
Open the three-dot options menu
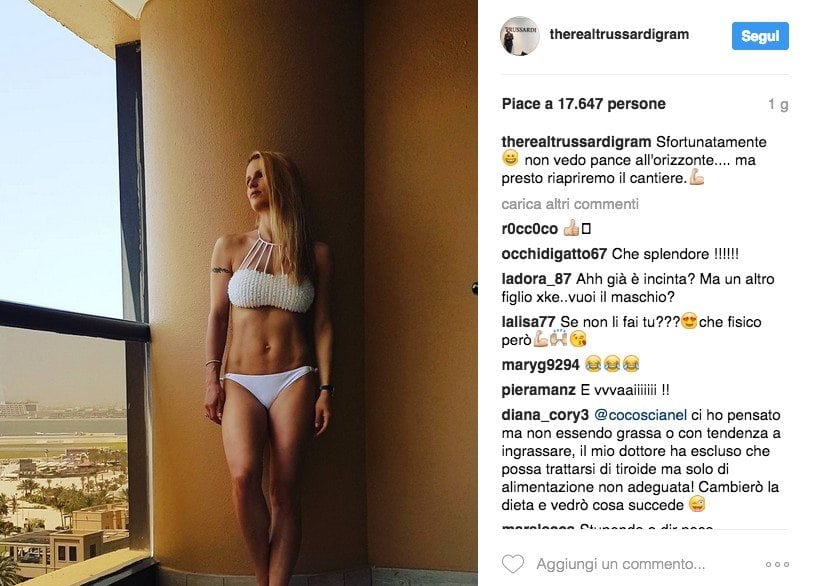(x=777, y=564)
